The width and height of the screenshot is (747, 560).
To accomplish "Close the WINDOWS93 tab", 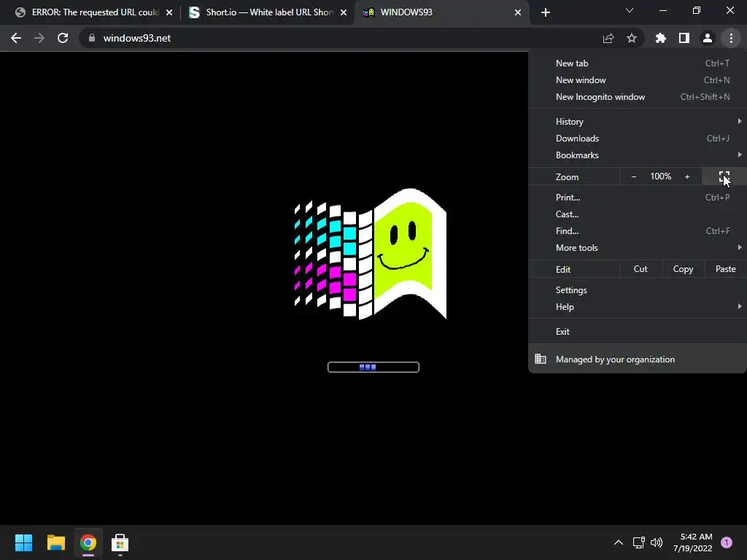I will pos(518,12).
